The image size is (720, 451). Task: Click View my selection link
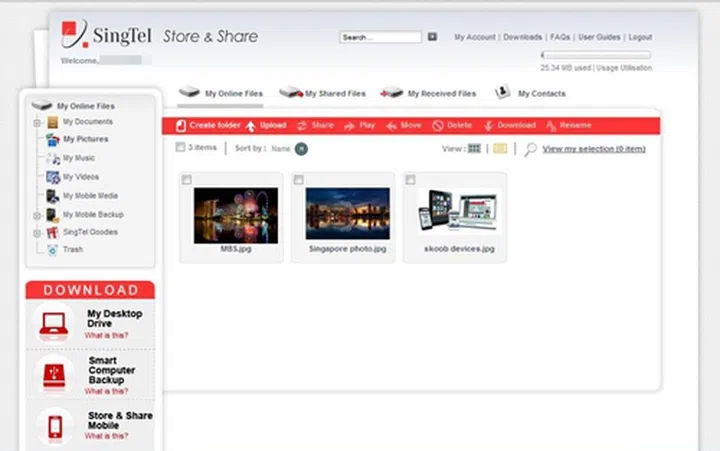593,149
